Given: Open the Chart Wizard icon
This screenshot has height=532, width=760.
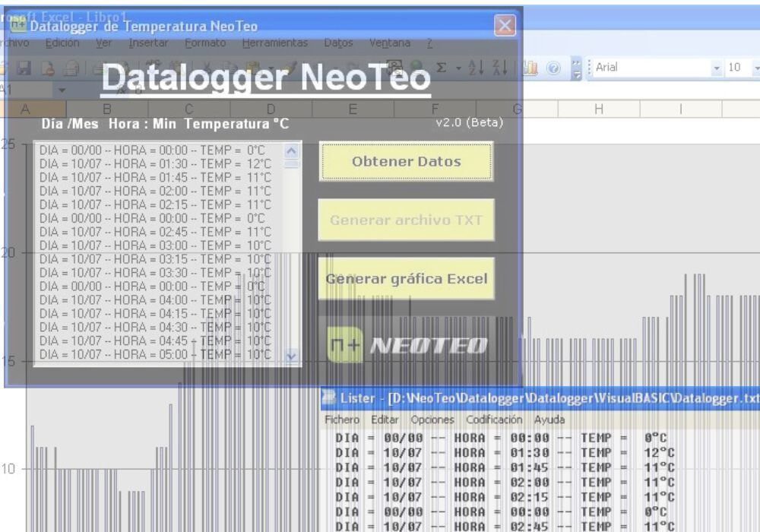Looking at the screenshot, I should [x=530, y=68].
